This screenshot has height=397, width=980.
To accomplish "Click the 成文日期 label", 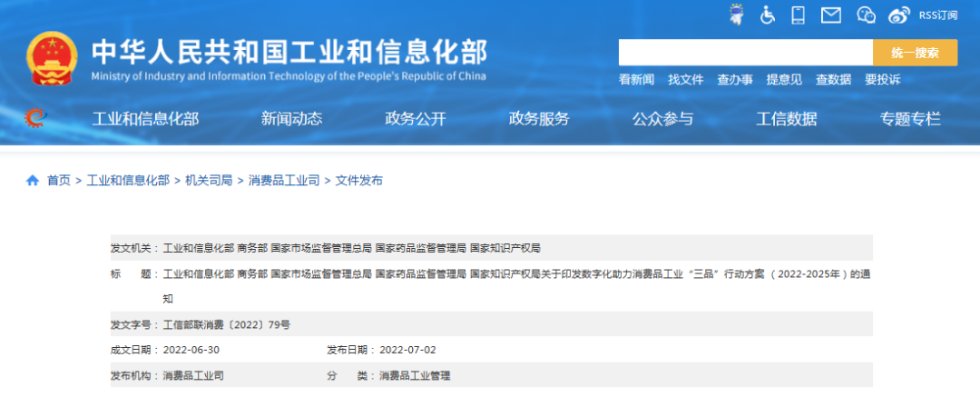I will pos(134,350).
